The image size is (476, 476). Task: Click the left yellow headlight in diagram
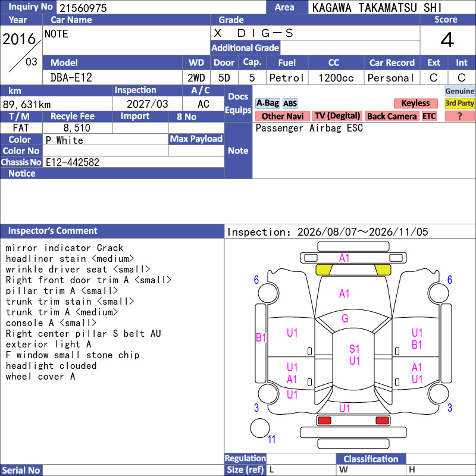(324, 270)
